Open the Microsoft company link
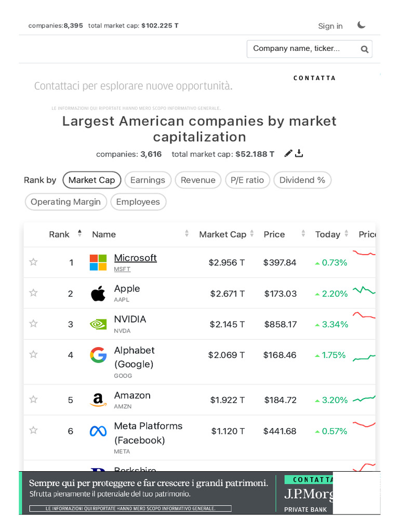Image resolution: width=399 pixels, height=532 pixels. pos(135,258)
